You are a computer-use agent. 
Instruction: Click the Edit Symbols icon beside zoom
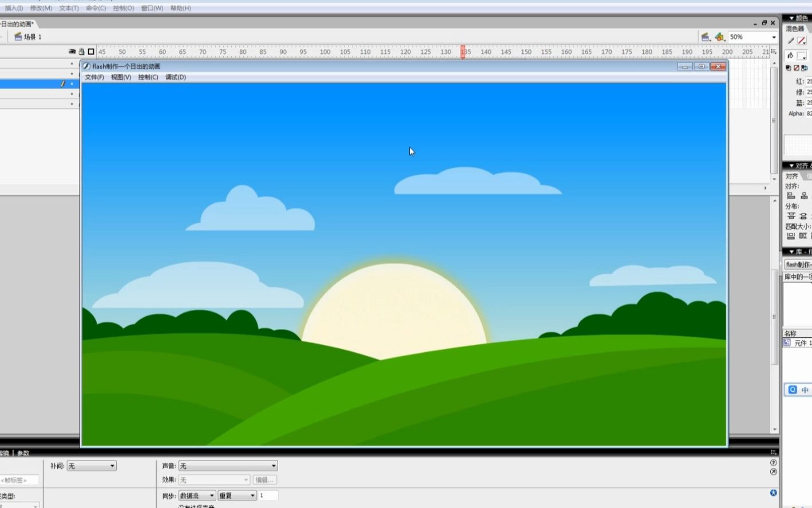[x=719, y=37]
